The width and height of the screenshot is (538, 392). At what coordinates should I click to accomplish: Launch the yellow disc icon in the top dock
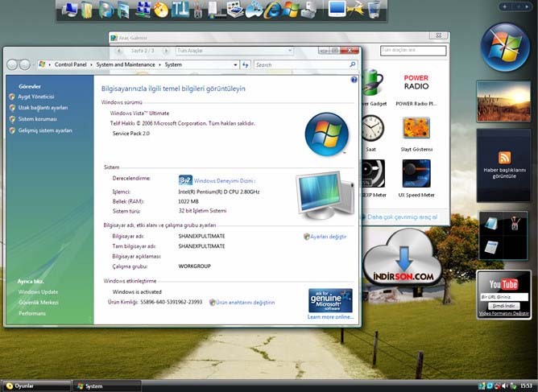[x=161, y=10]
